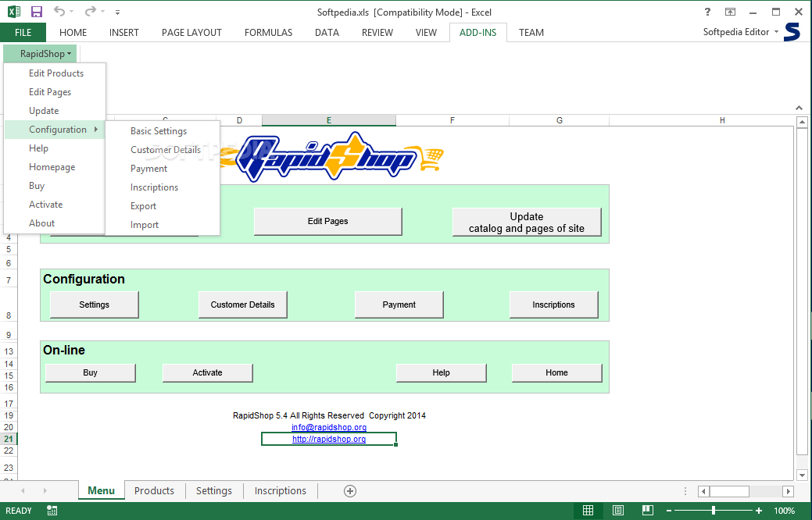Select column F header
The width and height of the screenshot is (812, 520).
452,120
